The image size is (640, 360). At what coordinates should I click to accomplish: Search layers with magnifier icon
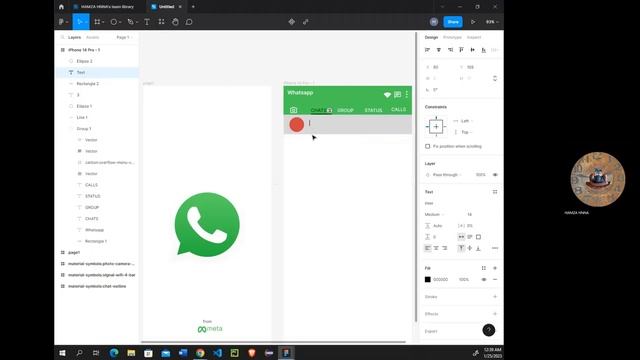(62, 37)
